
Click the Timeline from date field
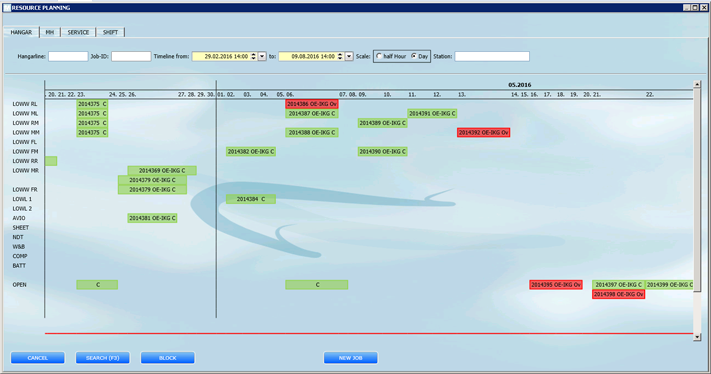[x=222, y=56]
